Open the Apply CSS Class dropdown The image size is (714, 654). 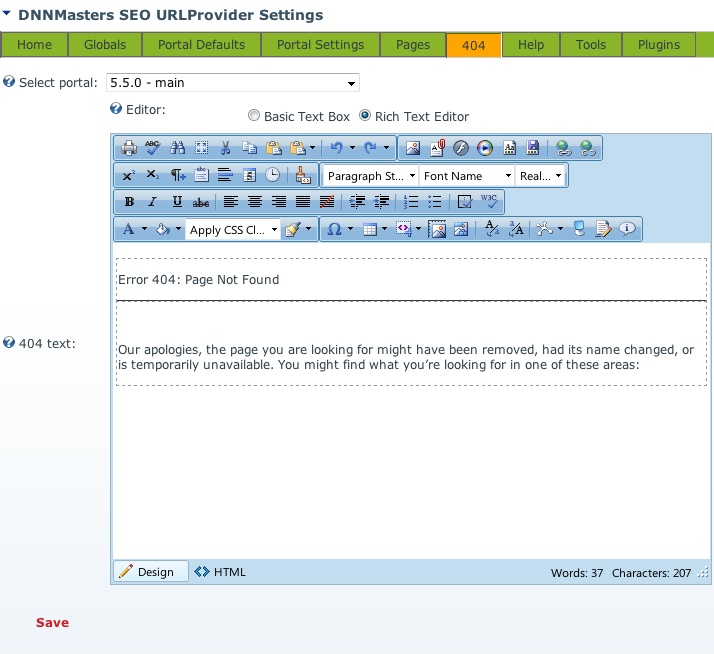coord(233,230)
